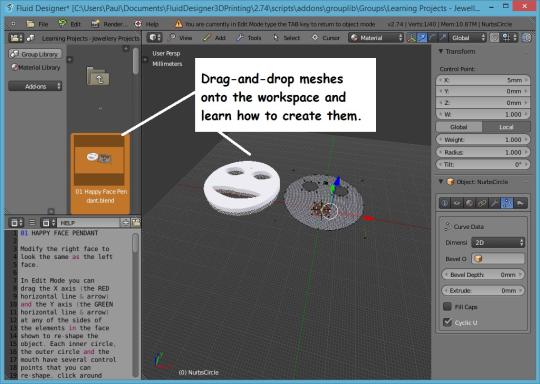Click the W value field

(x=483, y=114)
